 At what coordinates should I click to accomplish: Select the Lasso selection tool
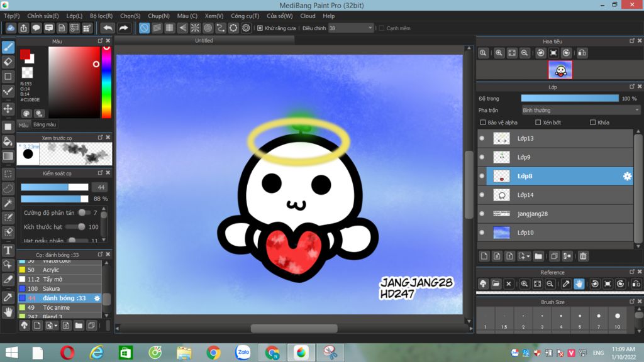click(8, 189)
